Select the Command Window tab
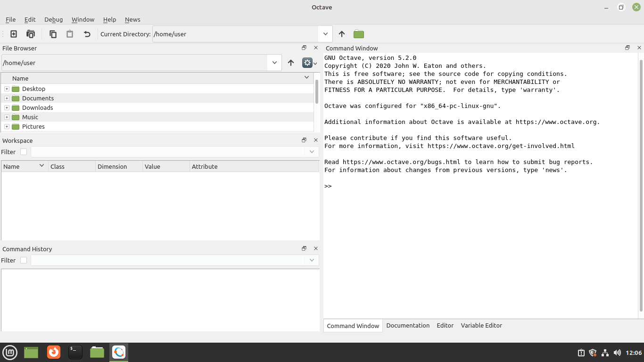644x362 pixels. tap(353, 326)
